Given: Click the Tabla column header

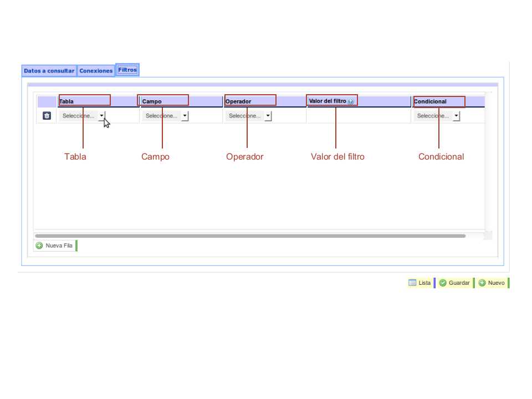Looking at the screenshot, I should (x=66, y=101).
